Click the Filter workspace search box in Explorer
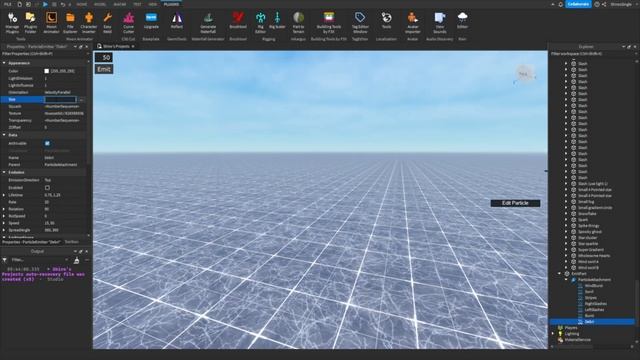The height and width of the screenshot is (360, 640). (x=593, y=54)
